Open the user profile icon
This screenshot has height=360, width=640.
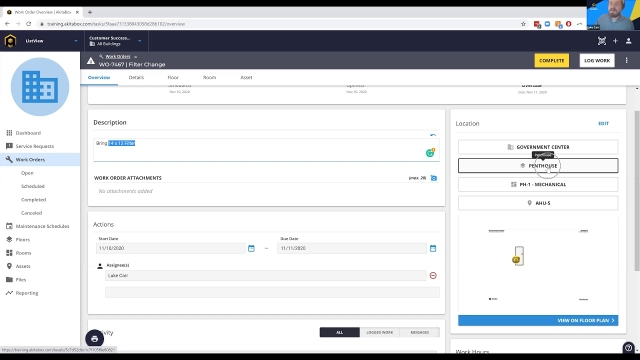click(x=629, y=41)
